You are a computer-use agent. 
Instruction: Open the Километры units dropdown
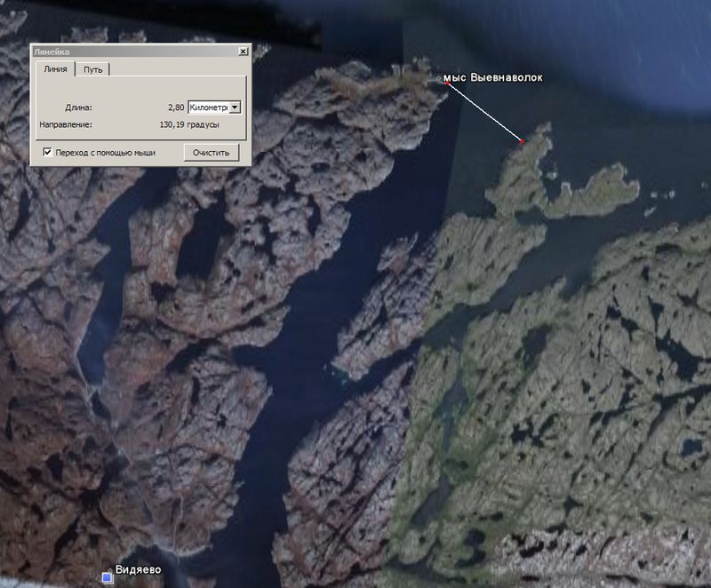pos(235,107)
